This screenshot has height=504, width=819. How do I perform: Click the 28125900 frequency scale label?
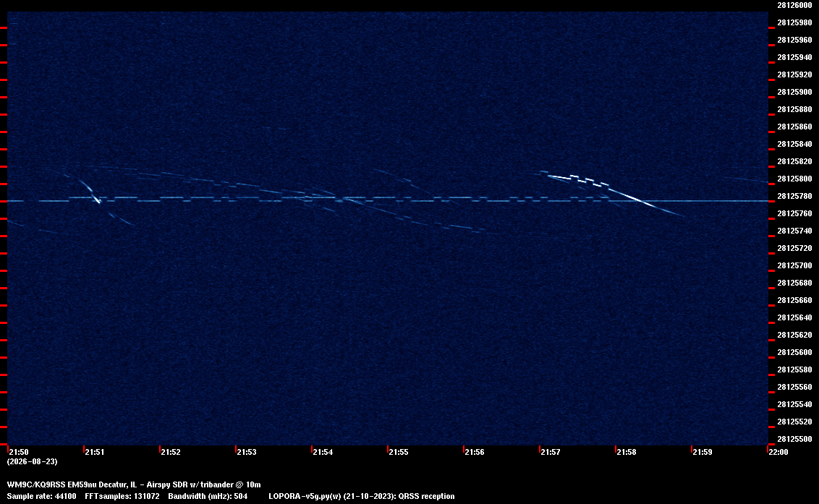coord(794,92)
